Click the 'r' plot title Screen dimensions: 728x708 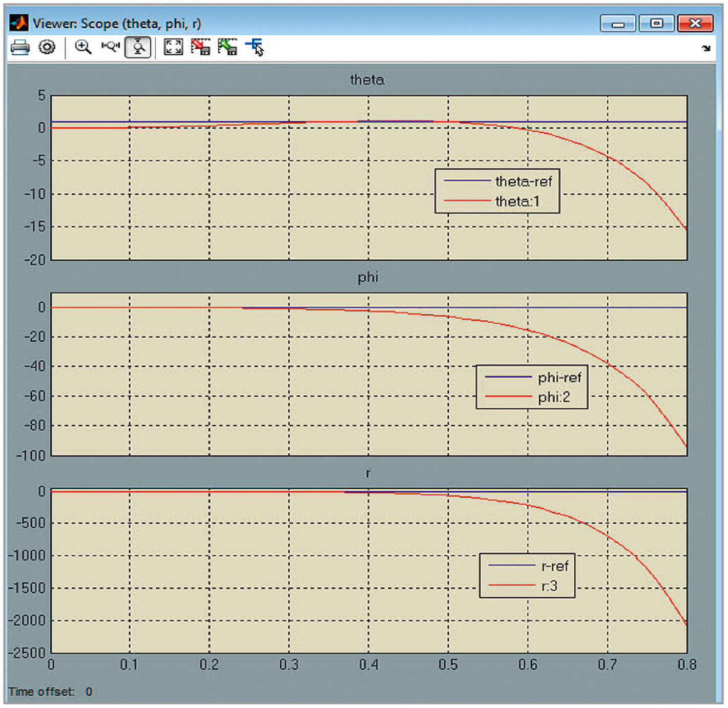coord(368,473)
